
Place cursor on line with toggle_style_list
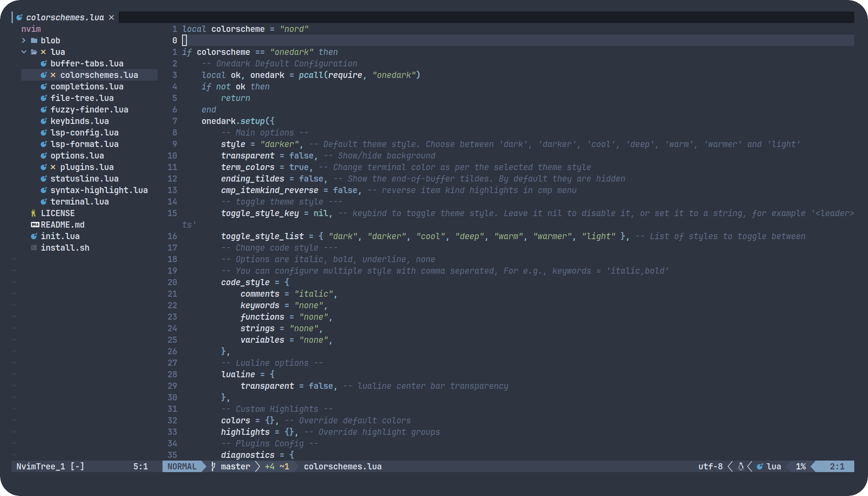tap(262, 236)
